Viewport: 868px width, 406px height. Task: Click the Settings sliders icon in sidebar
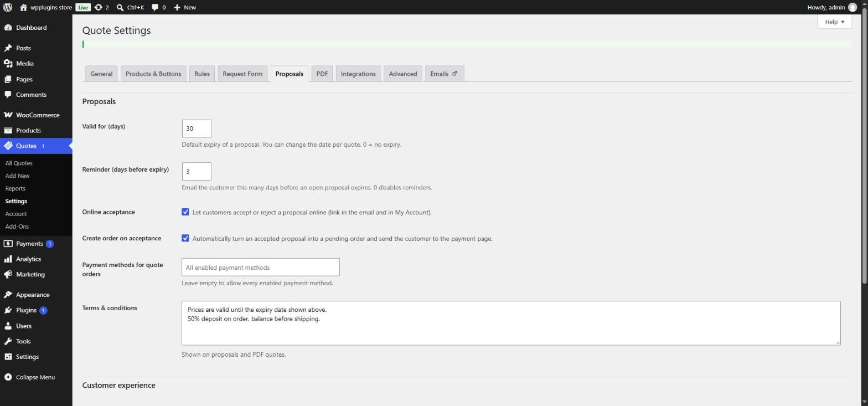(x=8, y=357)
